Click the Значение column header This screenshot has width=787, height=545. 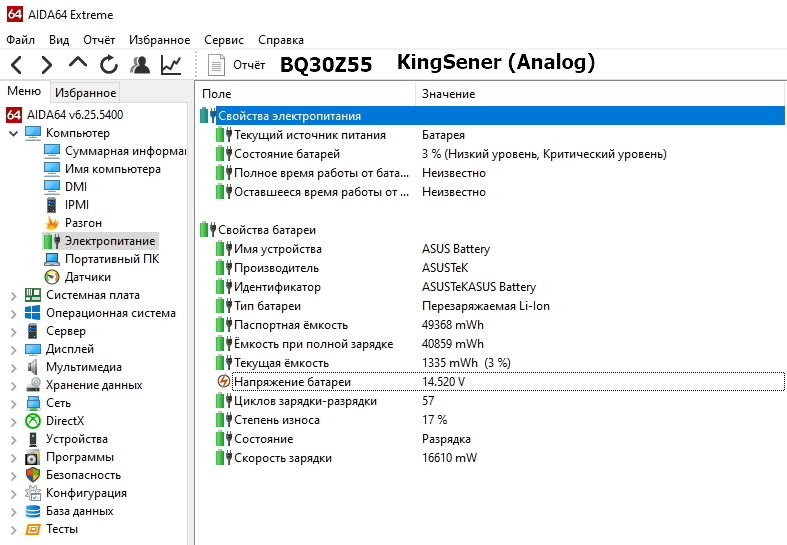[x=448, y=94]
